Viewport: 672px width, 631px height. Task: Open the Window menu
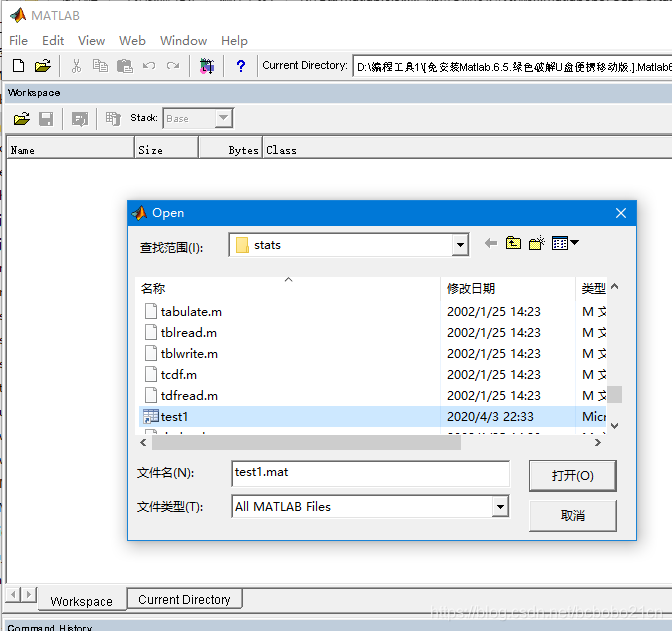[x=183, y=41]
